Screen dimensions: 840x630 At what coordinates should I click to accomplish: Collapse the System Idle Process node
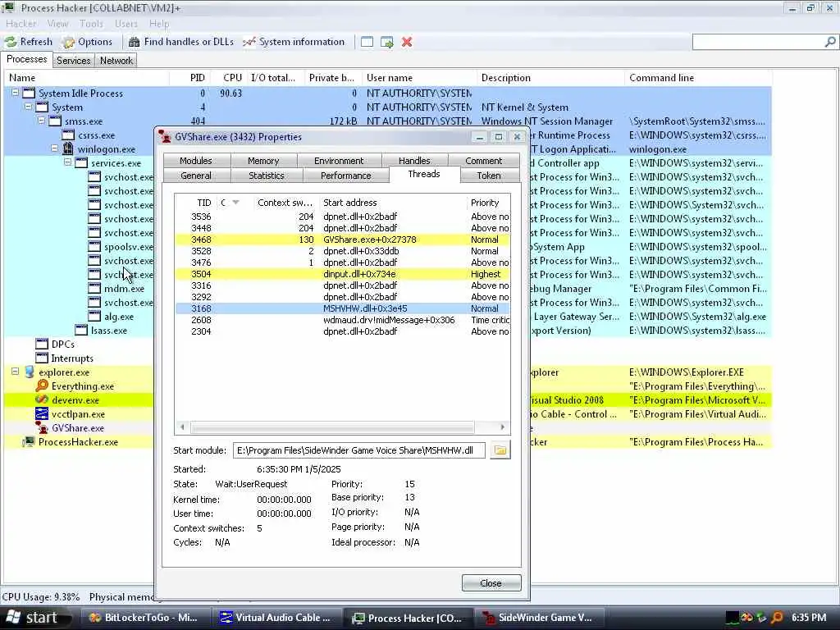(x=16, y=93)
